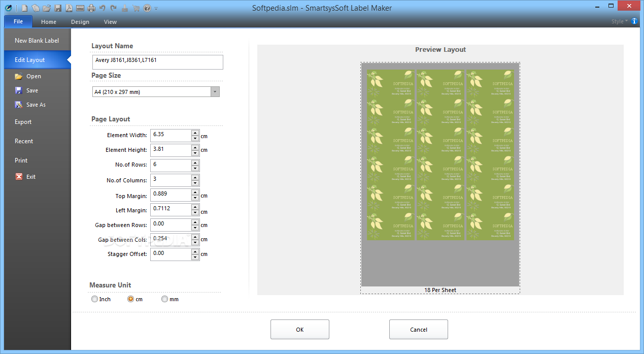Increase the Top Margin value

[x=195, y=192]
